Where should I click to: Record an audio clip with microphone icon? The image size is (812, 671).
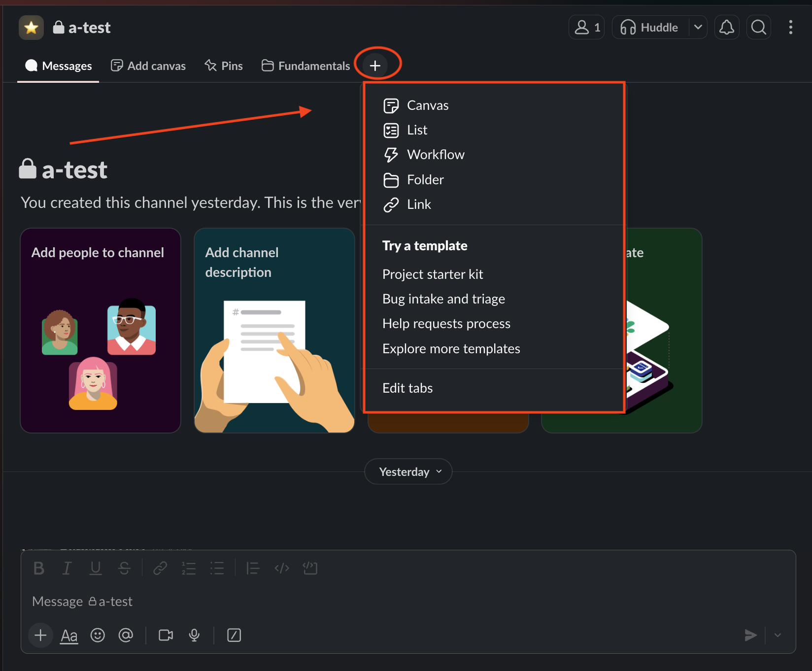(194, 636)
